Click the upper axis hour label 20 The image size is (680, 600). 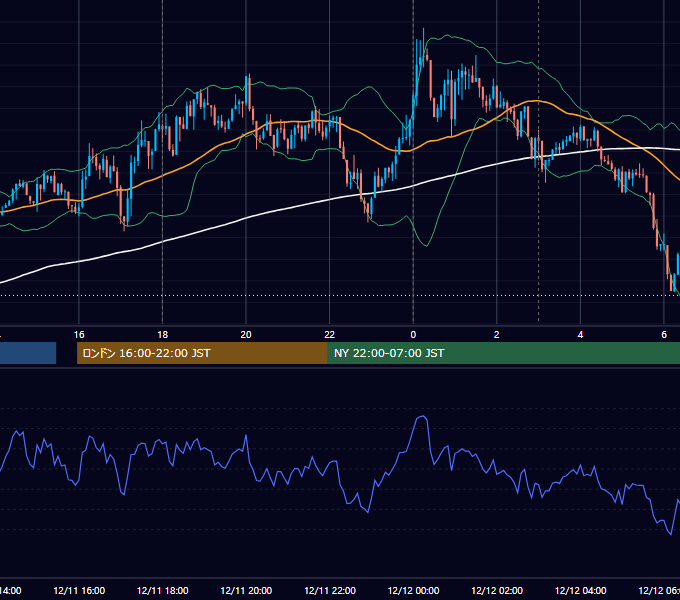[x=246, y=335]
